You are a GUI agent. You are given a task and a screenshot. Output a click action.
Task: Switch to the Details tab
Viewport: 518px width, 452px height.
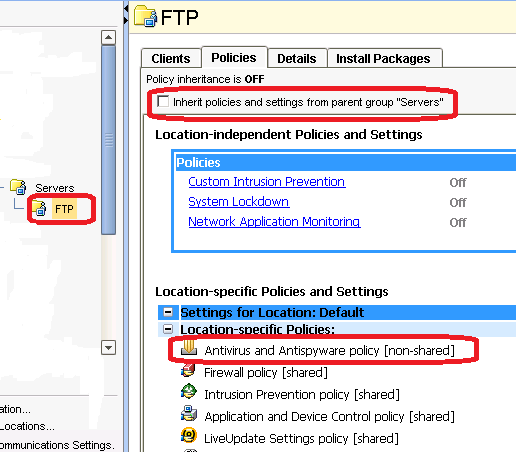click(x=297, y=58)
